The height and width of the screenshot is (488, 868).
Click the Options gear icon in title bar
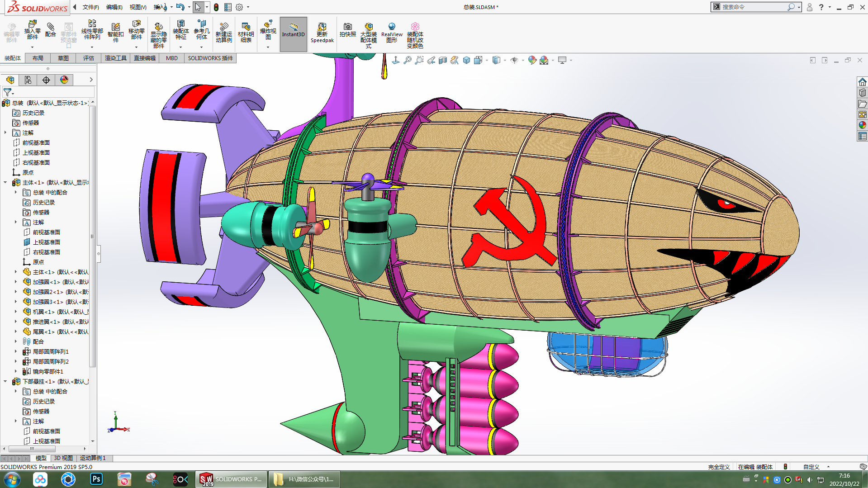(239, 7)
